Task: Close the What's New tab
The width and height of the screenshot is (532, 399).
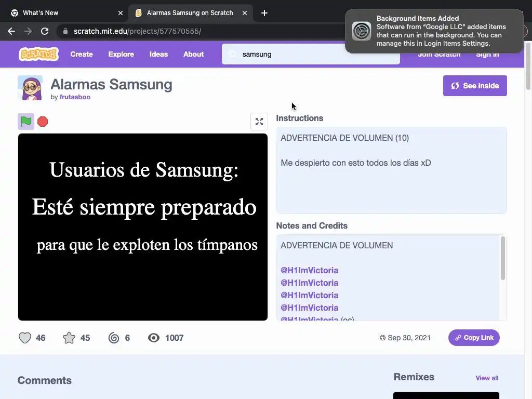Action: point(121,13)
